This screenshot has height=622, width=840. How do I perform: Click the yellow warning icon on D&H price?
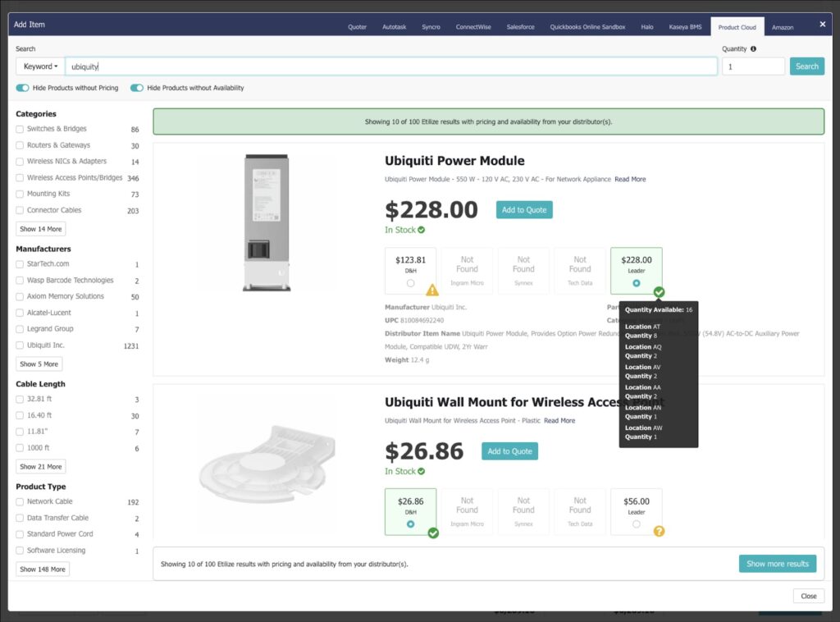(x=432, y=290)
